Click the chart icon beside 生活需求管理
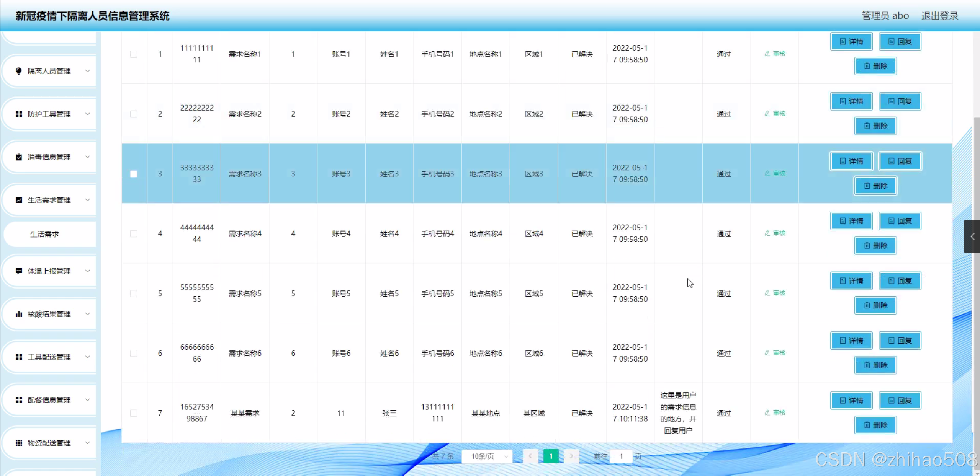The image size is (980, 476). pos(18,200)
